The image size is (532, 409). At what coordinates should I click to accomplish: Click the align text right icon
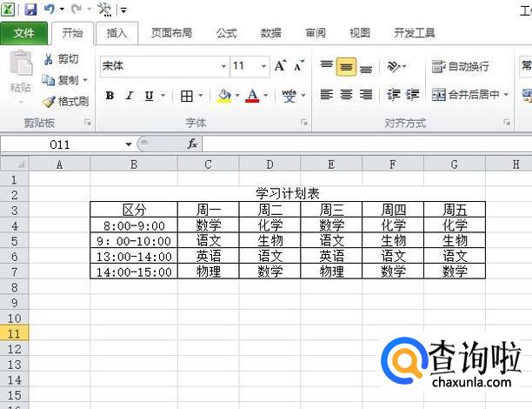point(366,95)
